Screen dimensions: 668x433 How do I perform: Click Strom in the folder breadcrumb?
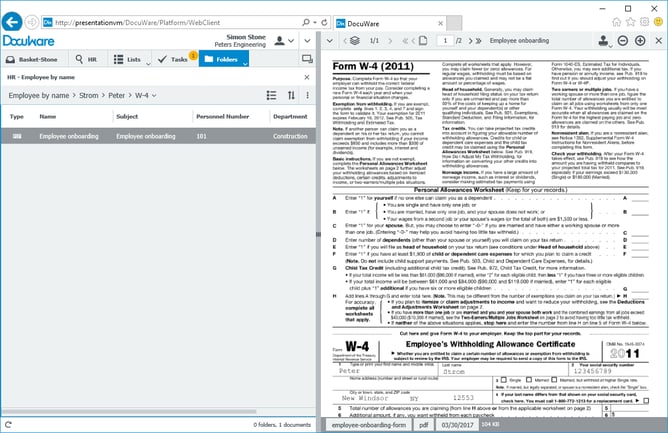[94, 96]
